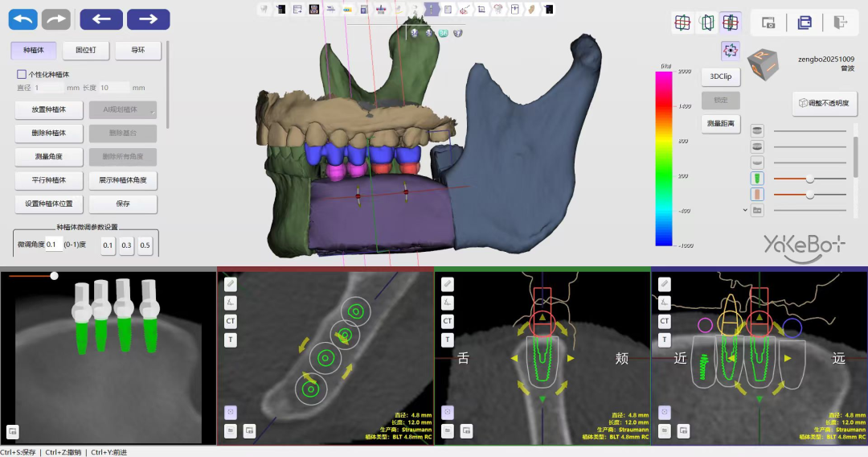The width and height of the screenshot is (868, 457).
Task: Click the screenshot capture icon at top right
Action: 768,23
